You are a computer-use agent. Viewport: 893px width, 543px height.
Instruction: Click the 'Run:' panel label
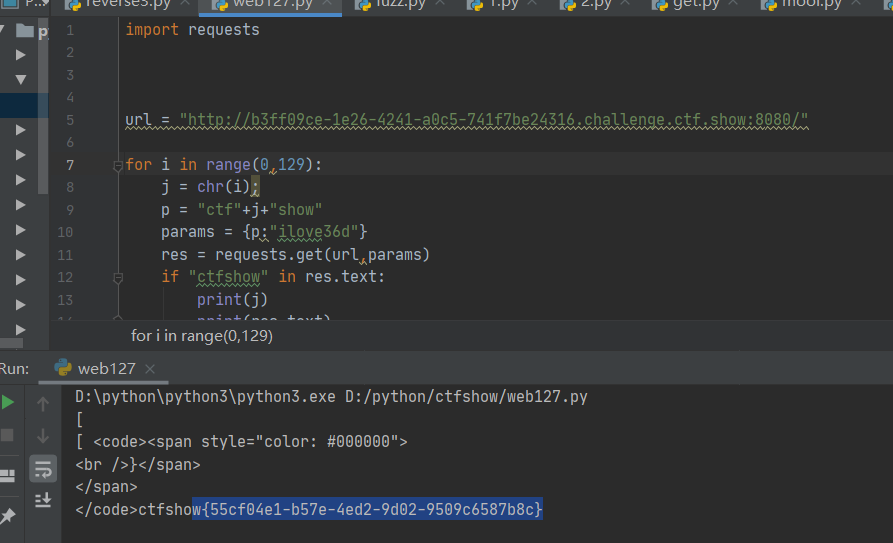(14, 369)
